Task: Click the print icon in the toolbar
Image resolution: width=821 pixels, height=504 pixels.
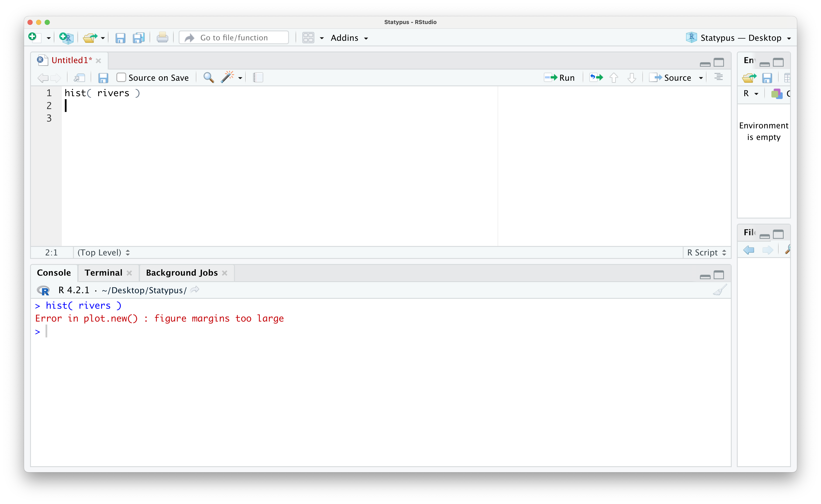Action: (162, 38)
